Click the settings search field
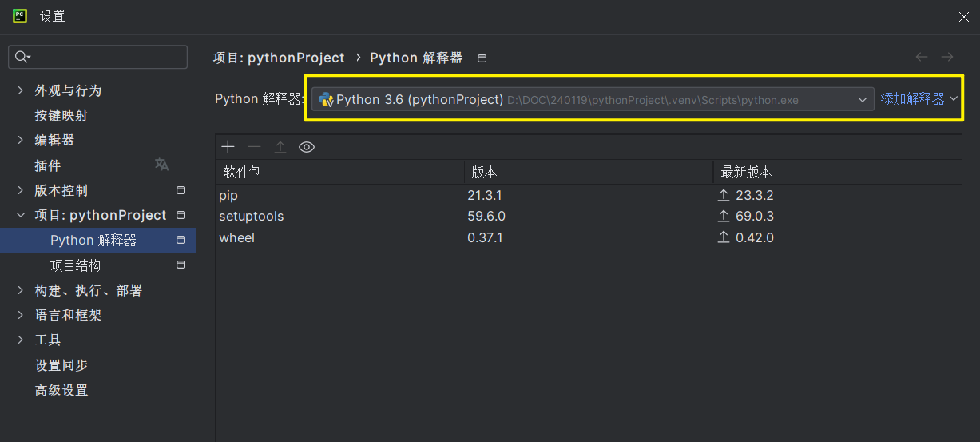The width and height of the screenshot is (980, 442). [x=97, y=57]
